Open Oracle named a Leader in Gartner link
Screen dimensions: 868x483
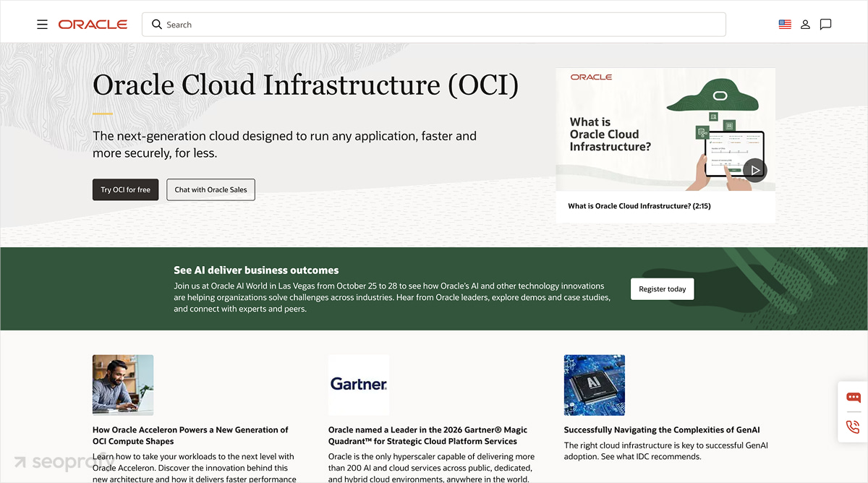[x=427, y=435]
